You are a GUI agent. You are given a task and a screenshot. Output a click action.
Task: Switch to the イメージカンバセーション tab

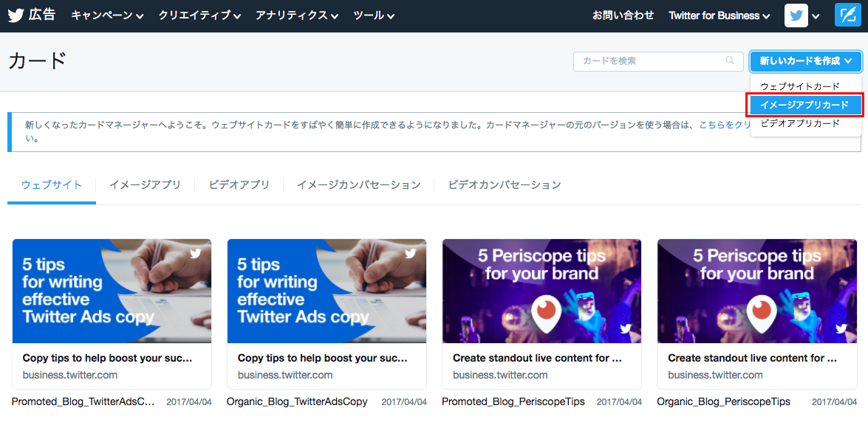coord(359,184)
